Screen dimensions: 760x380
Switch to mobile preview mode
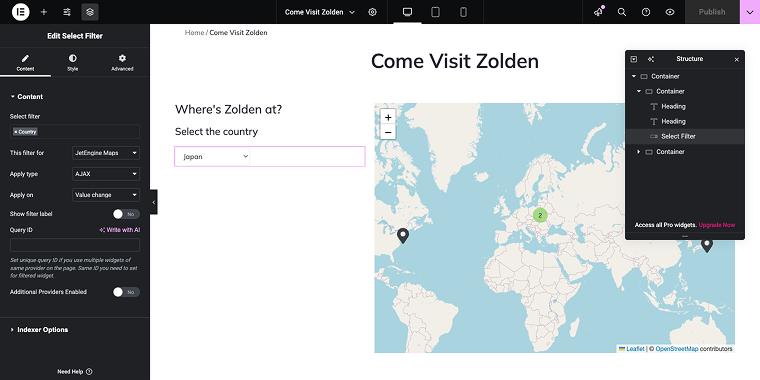(463, 12)
